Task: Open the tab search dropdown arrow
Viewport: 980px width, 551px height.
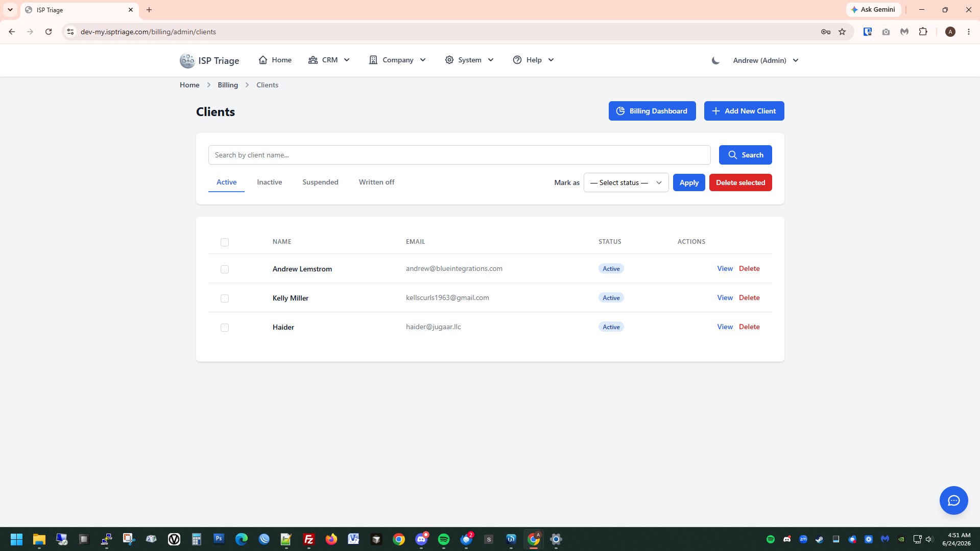Action: [x=10, y=10]
